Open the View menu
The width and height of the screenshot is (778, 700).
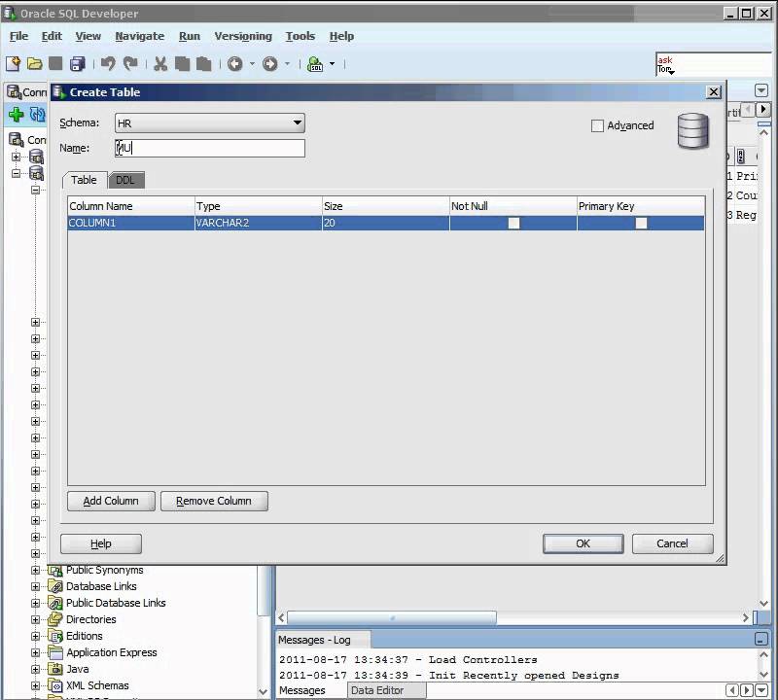[x=88, y=36]
